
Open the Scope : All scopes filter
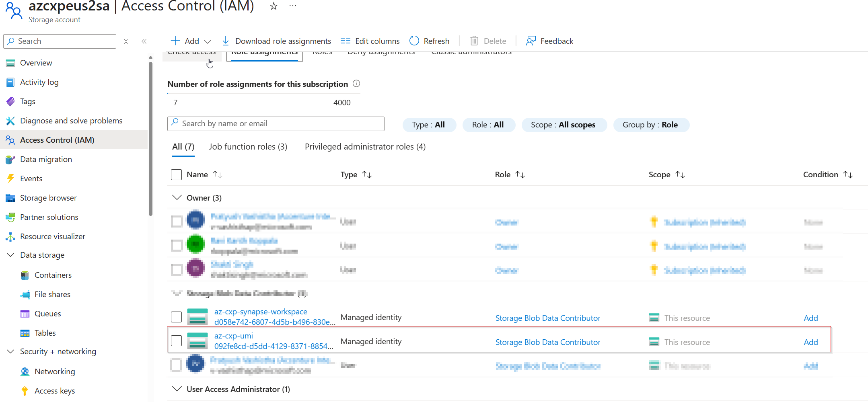click(x=564, y=125)
